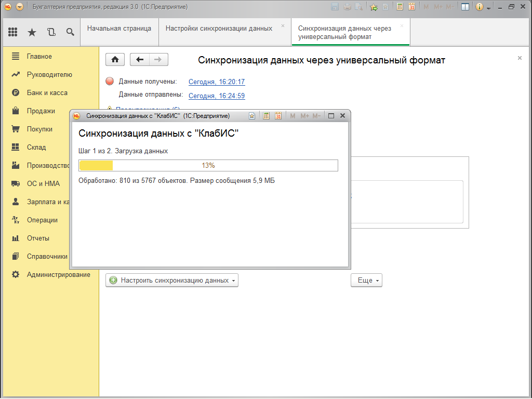Click the dialog heading Синхронизация данных с "КлабИС"
This screenshot has width=532, height=399.
coord(158,134)
